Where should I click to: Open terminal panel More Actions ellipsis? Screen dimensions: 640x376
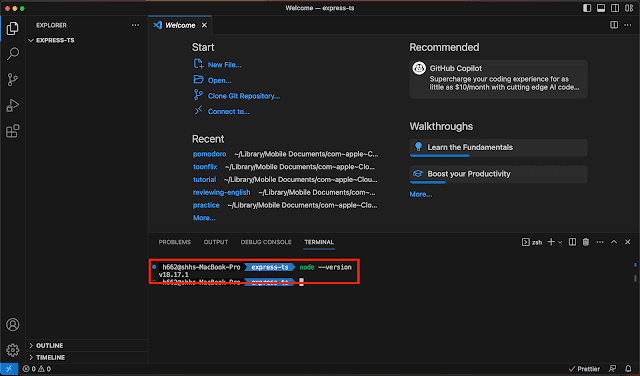(600, 242)
